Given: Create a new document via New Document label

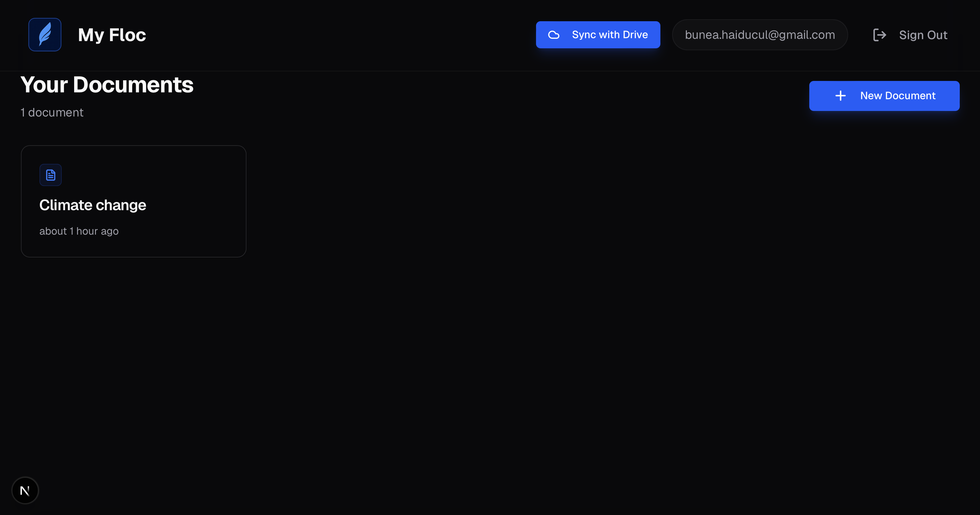Looking at the screenshot, I should pos(897,96).
